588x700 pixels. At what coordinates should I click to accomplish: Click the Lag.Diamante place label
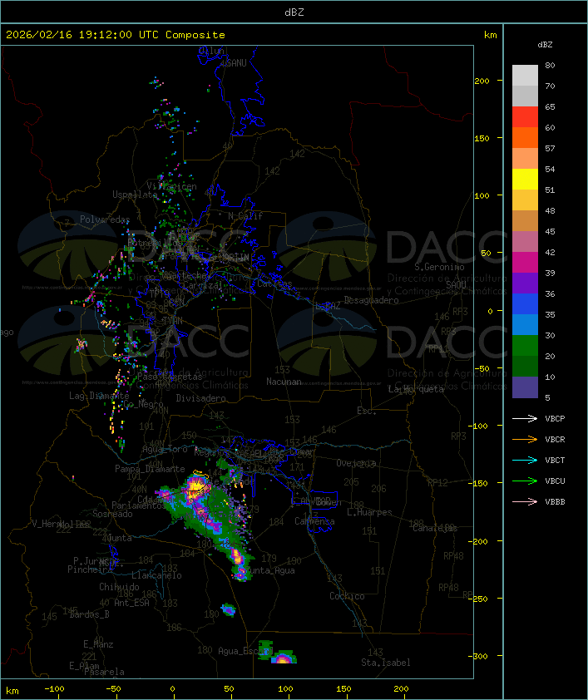pos(99,396)
